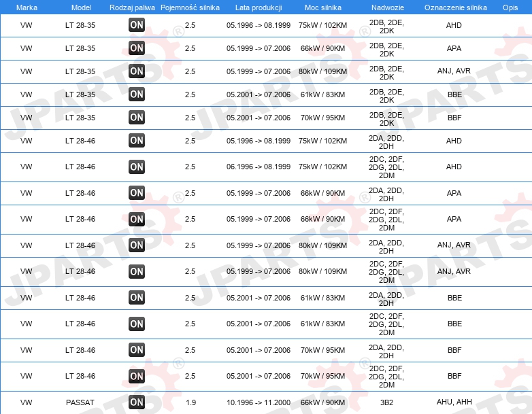The width and height of the screenshot is (532, 414).
Task: Click the production dates 10.1996 -> 11.2000
Action: click(259, 402)
